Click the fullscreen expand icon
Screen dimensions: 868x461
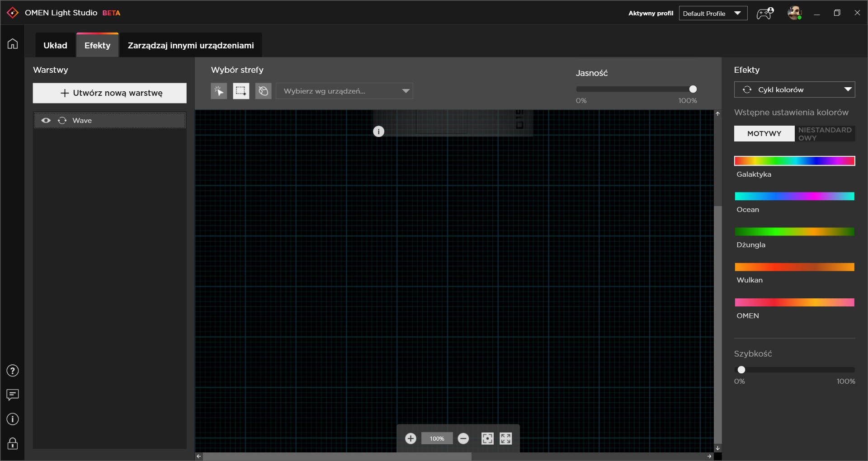coord(506,438)
